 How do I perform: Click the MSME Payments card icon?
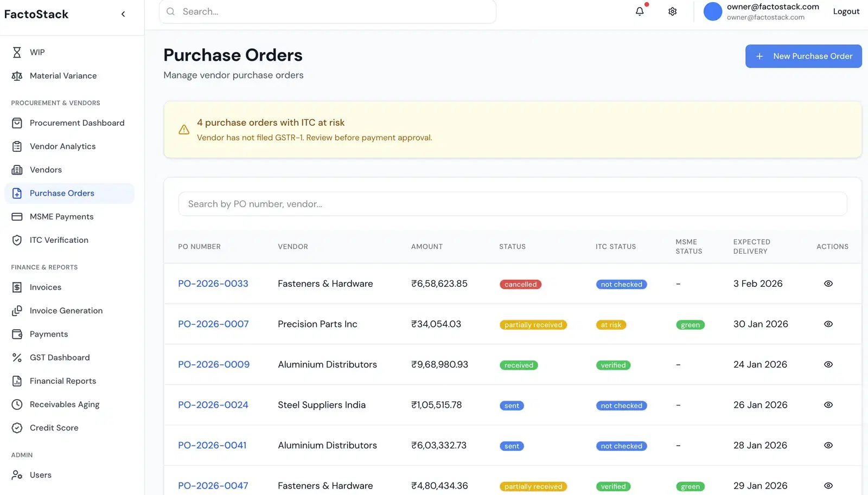17,217
